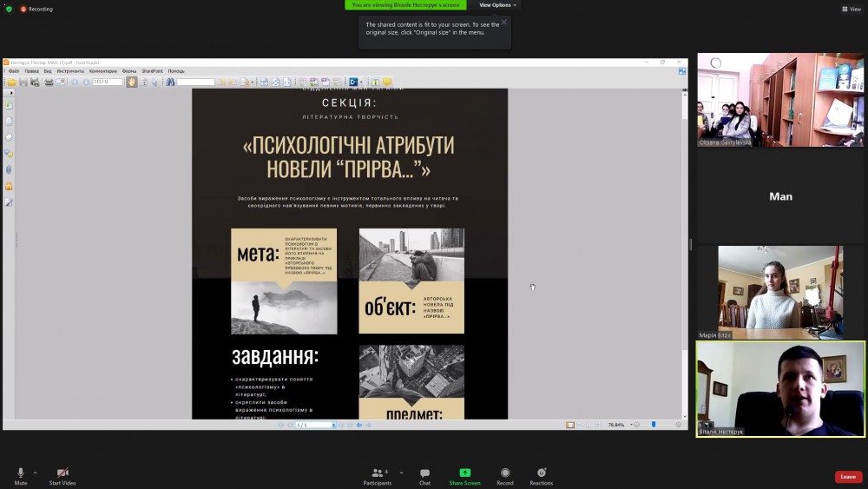Toggle the Record button in Zoom

tap(505, 476)
